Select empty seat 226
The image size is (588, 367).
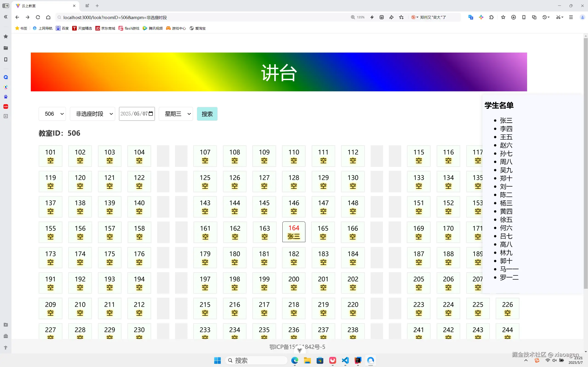(507, 308)
